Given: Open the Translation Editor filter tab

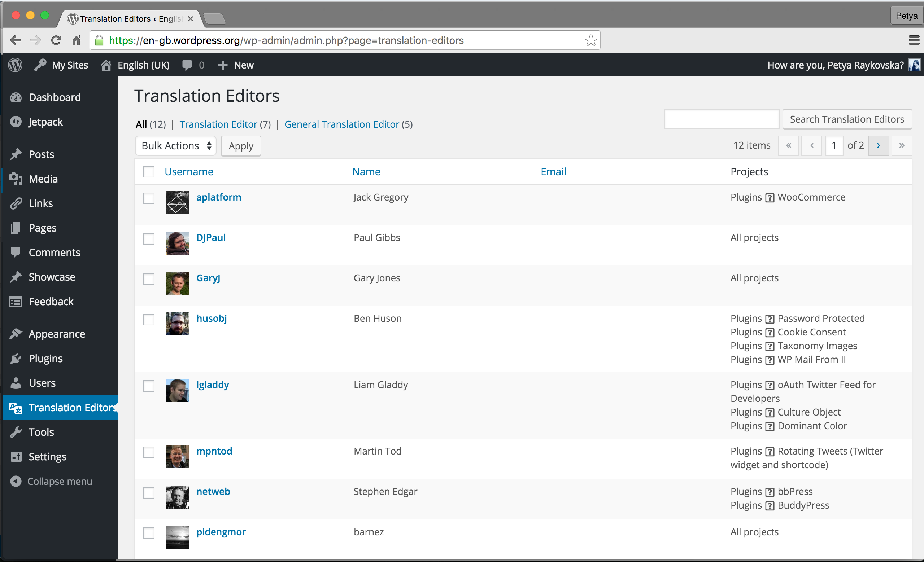Looking at the screenshot, I should coord(218,124).
